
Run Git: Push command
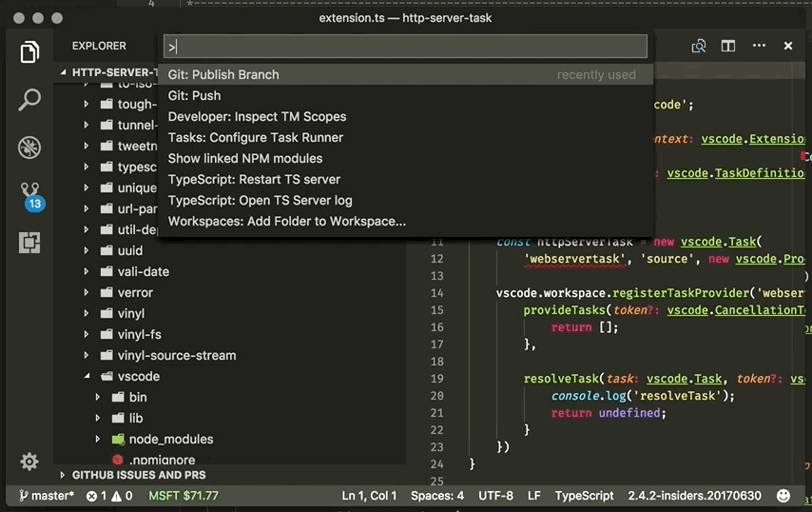point(405,95)
